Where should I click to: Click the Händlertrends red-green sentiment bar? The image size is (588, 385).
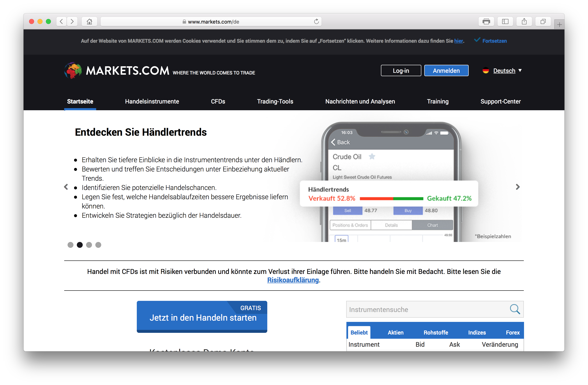[x=391, y=198]
